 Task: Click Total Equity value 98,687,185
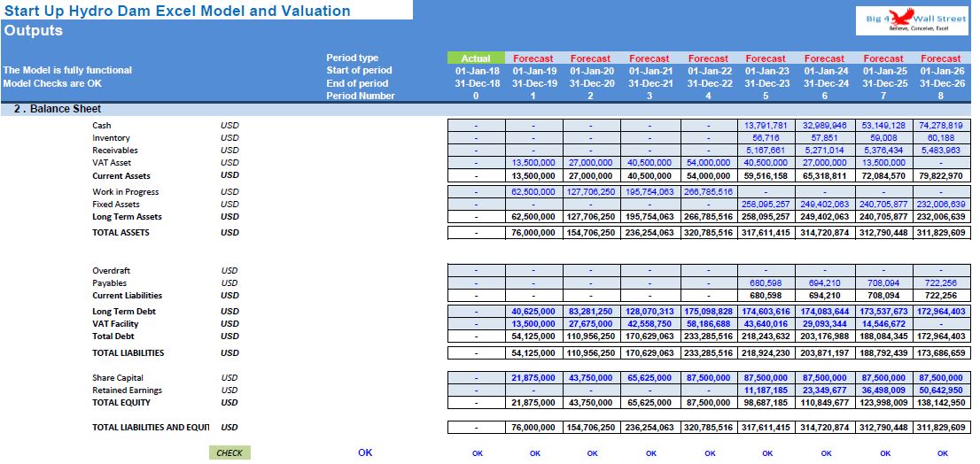pyautogui.click(x=765, y=403)
